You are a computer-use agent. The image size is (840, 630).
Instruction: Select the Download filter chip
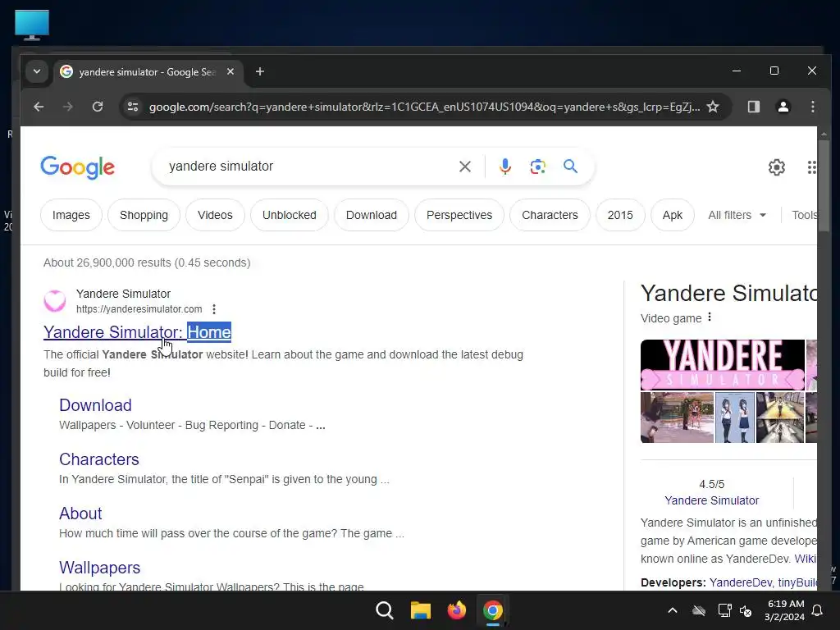pyautogui.click(x=372, y=215)
